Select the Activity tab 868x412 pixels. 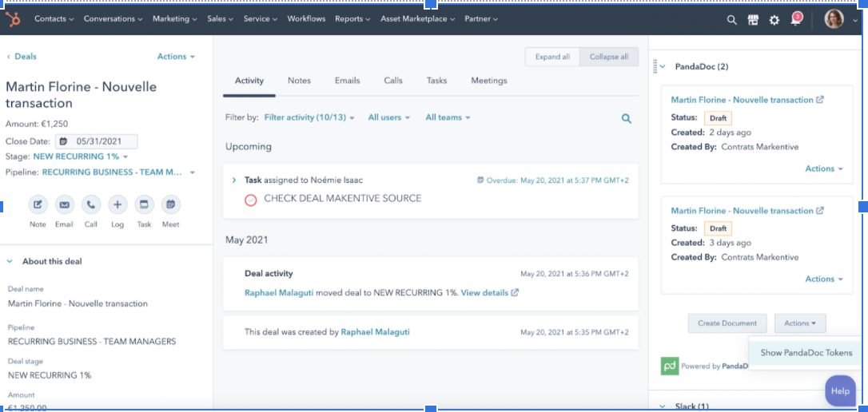coord(249,81)
